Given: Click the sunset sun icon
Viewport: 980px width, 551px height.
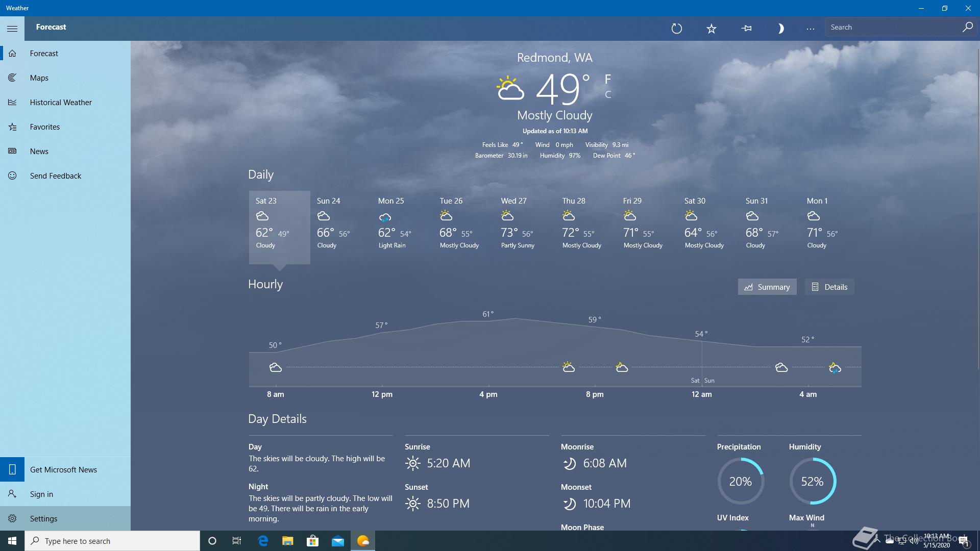Looking at the screenshot, I should pyautogui.click(x=412, y=504).
